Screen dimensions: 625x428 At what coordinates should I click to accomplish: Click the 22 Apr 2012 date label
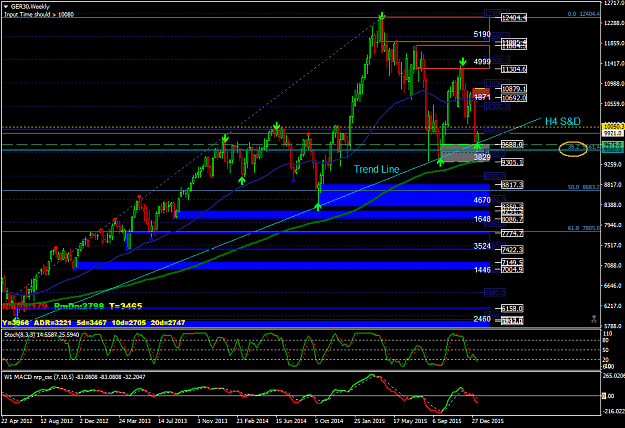click(17, 421)
